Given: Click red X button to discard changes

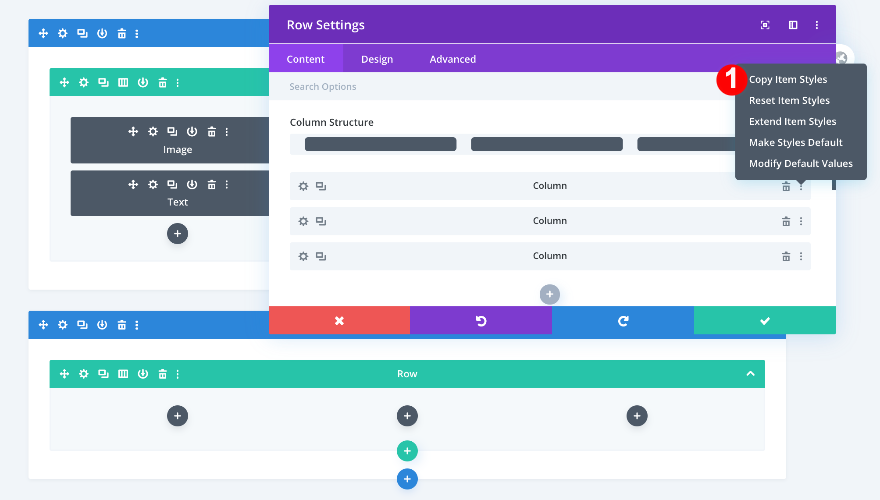Looking at the screenshot, I should (x=340, y=320).
